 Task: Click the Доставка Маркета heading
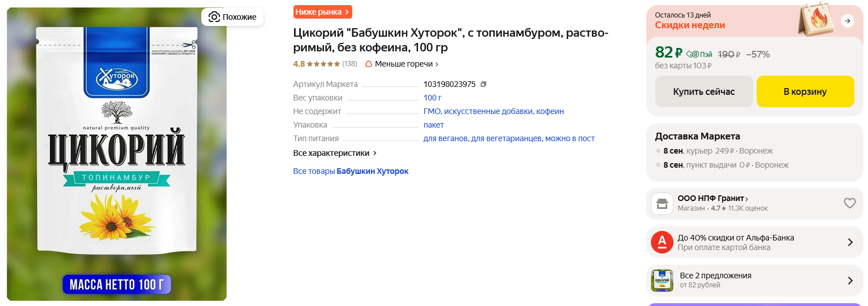(x=697, y=136)
